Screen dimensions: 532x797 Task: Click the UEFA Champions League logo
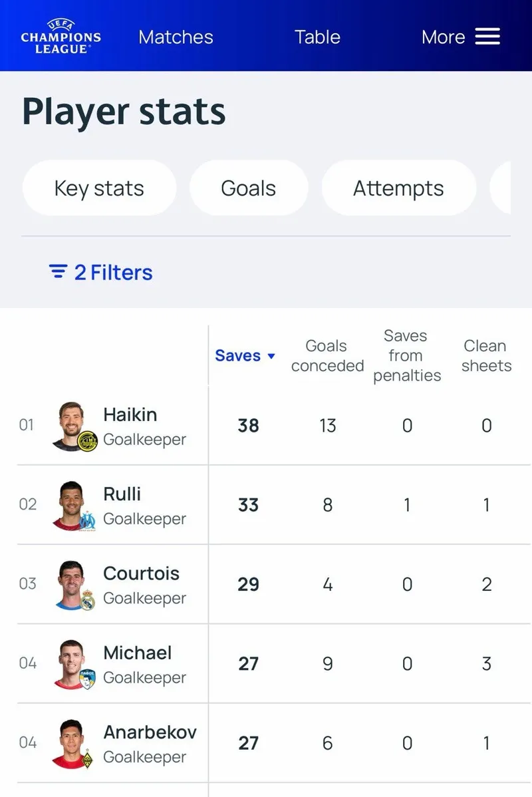pyautogui.click(x=61, y=37)
